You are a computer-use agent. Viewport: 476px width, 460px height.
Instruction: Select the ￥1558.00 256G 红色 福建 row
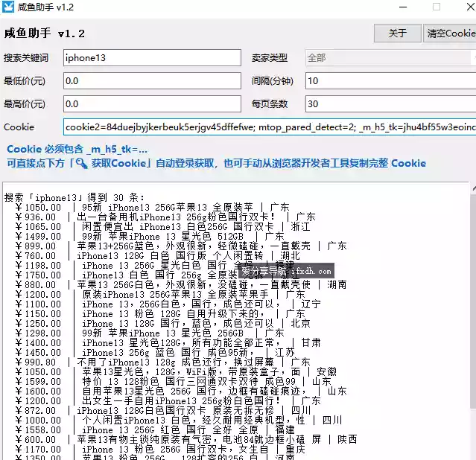[x=155, y=430]
